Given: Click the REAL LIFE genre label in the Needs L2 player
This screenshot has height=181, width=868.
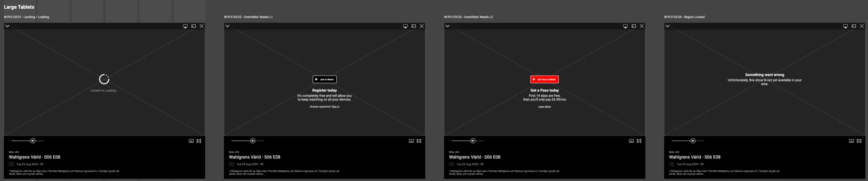Looking at the screenshot, I should point(454,152).
